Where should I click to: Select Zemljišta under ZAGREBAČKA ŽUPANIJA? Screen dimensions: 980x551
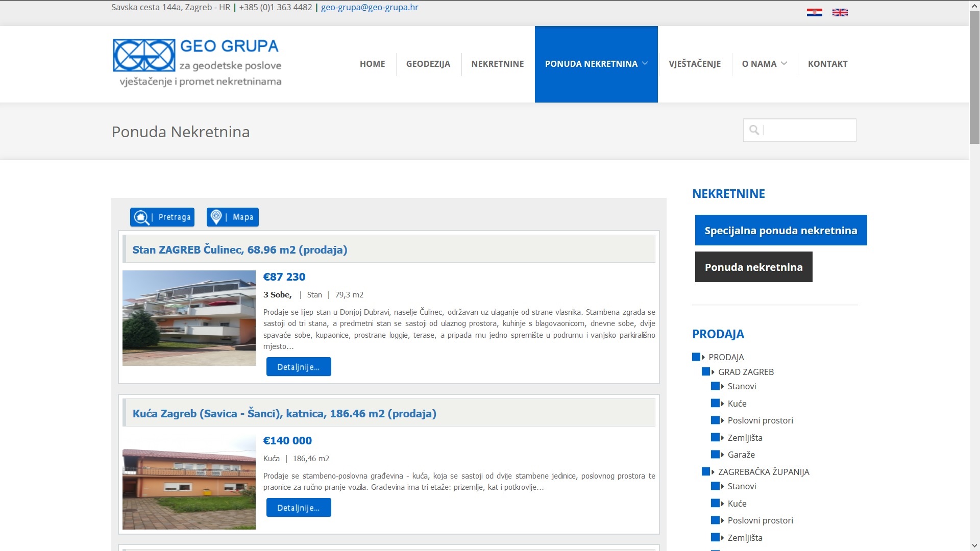point(745,538)
